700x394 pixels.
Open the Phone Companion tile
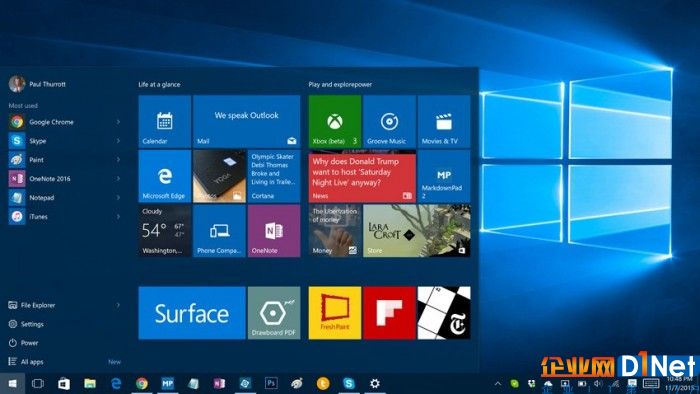click(219, 231)
